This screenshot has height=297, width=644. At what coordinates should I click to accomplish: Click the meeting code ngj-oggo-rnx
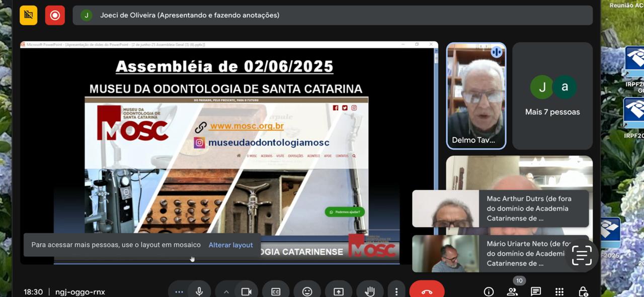pyautogui.click(x=80, y=291)
